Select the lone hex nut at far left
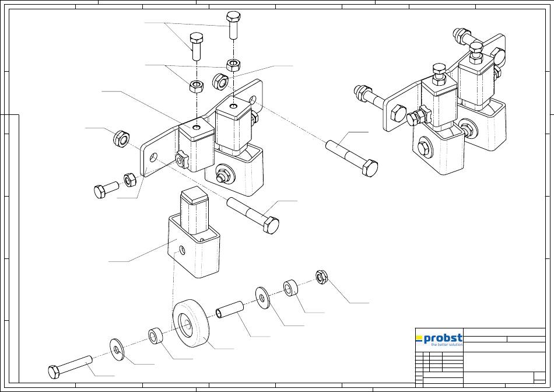The height and width of the screenshot is (392, 554). [x=121, y=139]
